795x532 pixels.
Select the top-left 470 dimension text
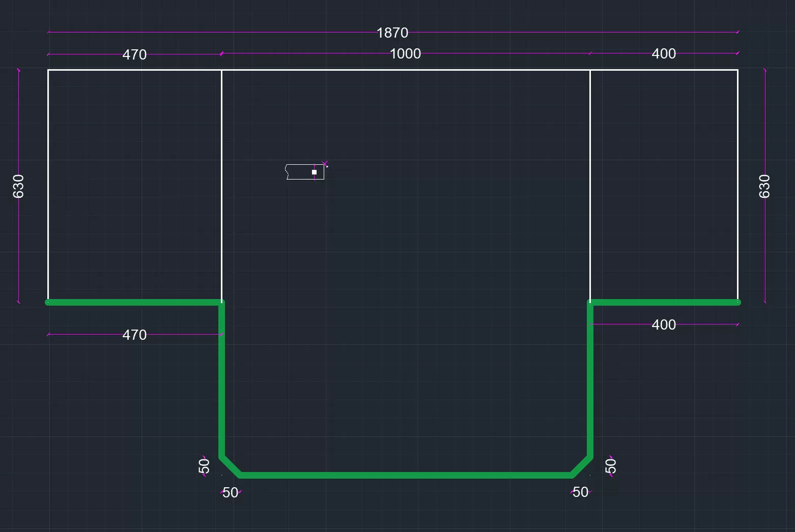tap(134, 55)
